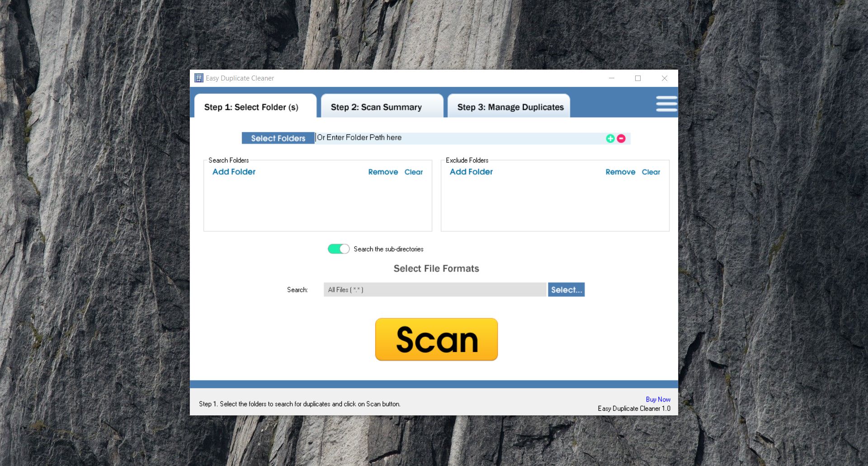The width and height of the screenshot is (868, 466).
Task: Go to Step 3: Manage Duplicates tab
Action: pos(509,107)
